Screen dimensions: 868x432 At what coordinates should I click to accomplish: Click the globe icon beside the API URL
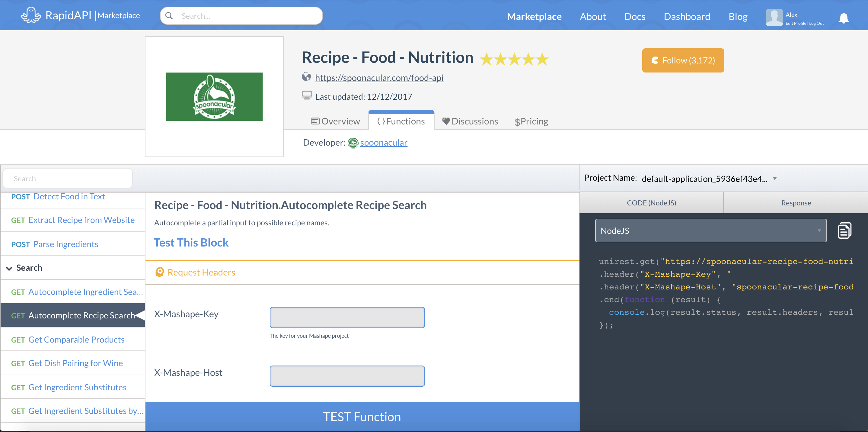tap(306, 77)
